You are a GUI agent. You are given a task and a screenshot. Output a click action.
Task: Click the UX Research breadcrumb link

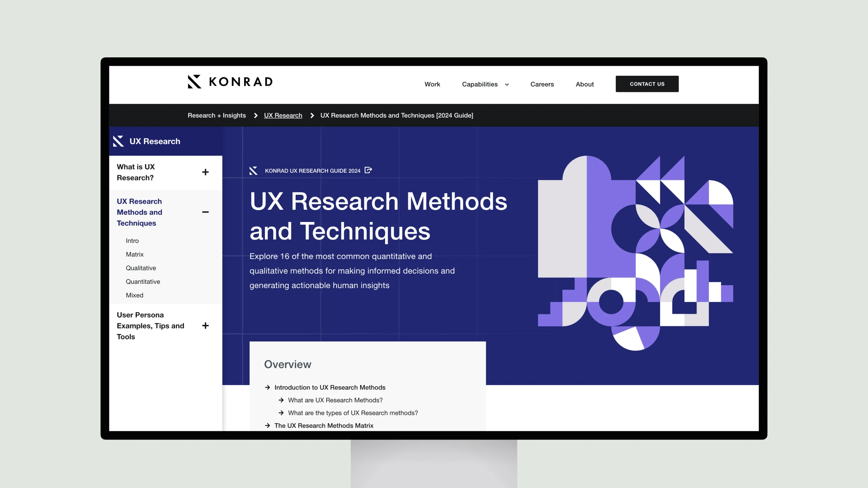coord(282,115)
